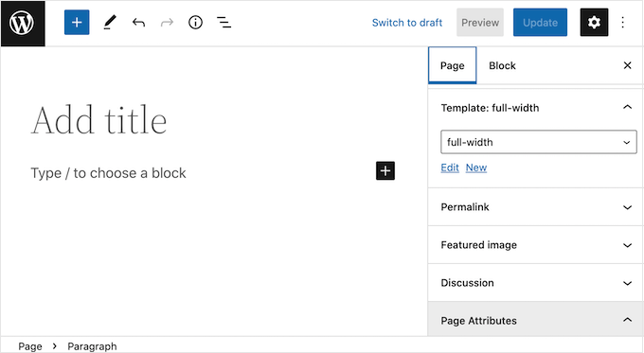644x353 pixels.
Task: Open the full-width template dropdown
Action: [539, 142]
